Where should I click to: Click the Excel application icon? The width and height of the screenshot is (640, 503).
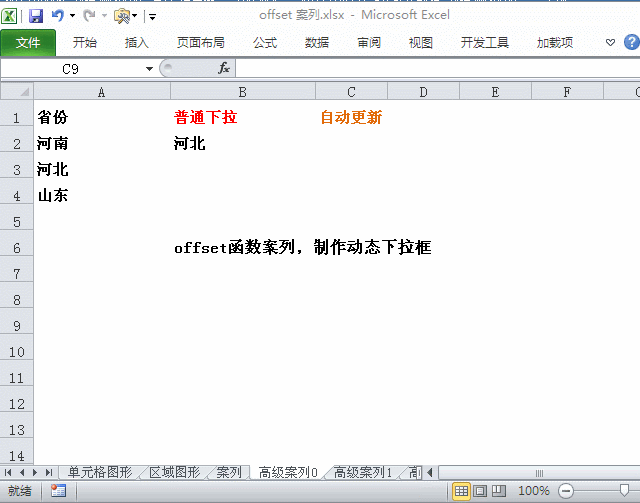coord(9,16)
